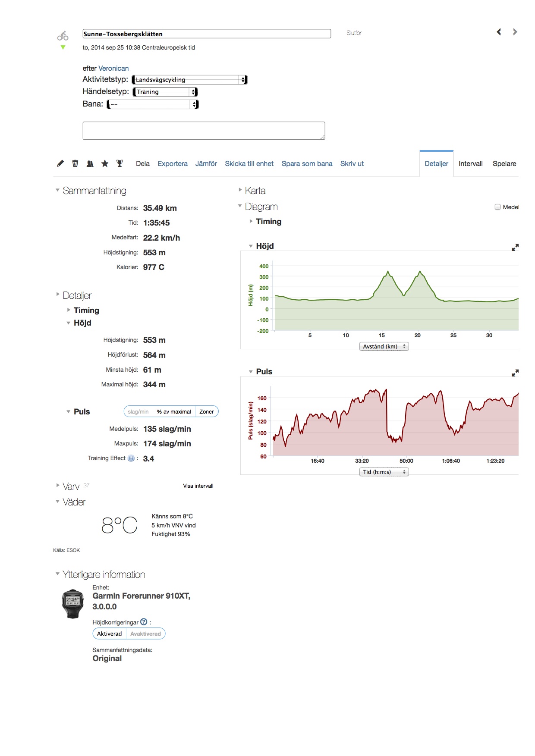Click the trophy icon
535x756 pixels.
coord(120,163)
